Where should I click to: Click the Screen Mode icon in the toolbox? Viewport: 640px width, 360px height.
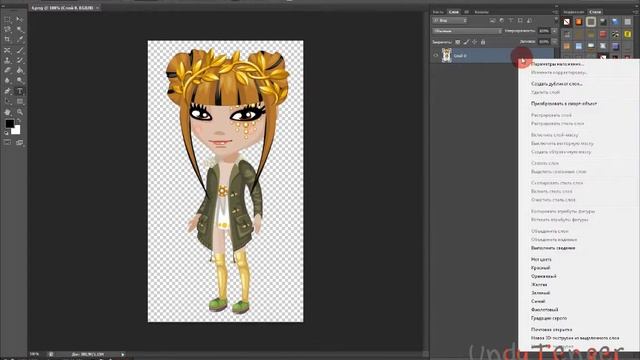(20, 142)
